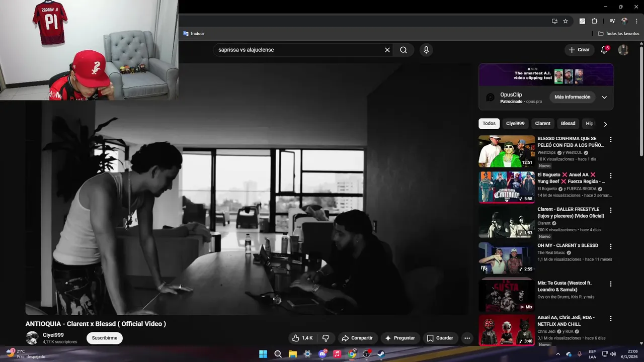Save video with Guardar button
Viewport: 644px width, 362px height.
pos(440,338)
